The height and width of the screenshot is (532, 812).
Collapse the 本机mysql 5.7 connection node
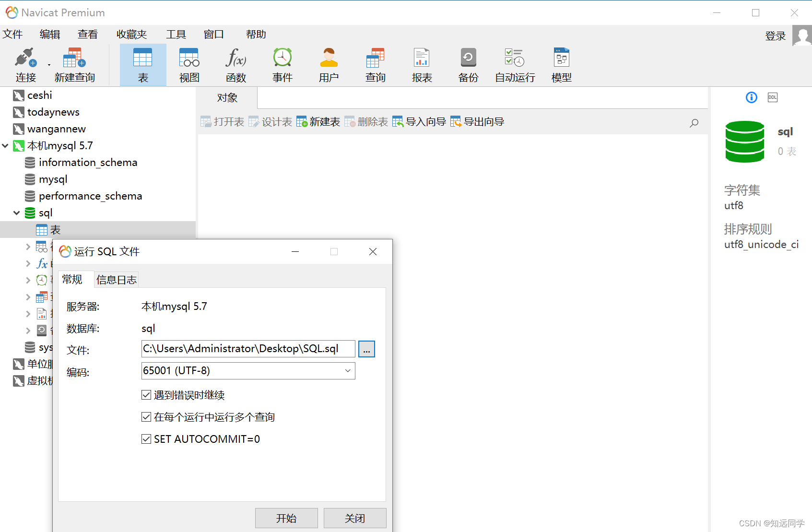[5, 145]
